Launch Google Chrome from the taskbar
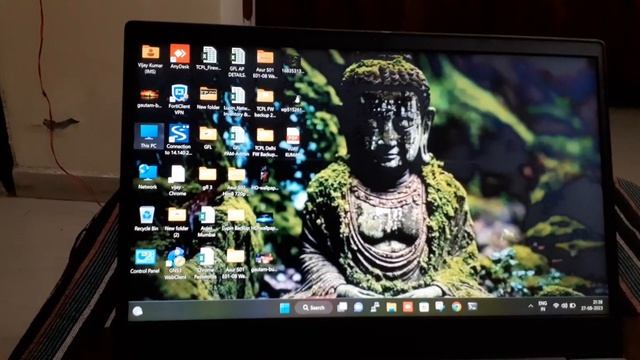The image size is (640, 360). click(456, 307)
